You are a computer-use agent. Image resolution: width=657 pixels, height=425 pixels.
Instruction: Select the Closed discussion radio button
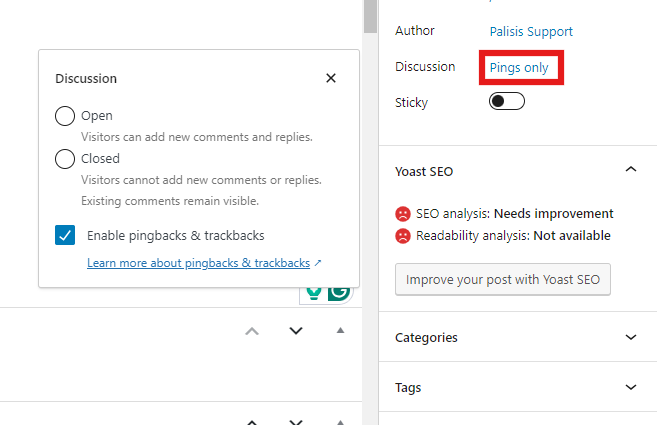pyautogui.click(x=65, y=159)
